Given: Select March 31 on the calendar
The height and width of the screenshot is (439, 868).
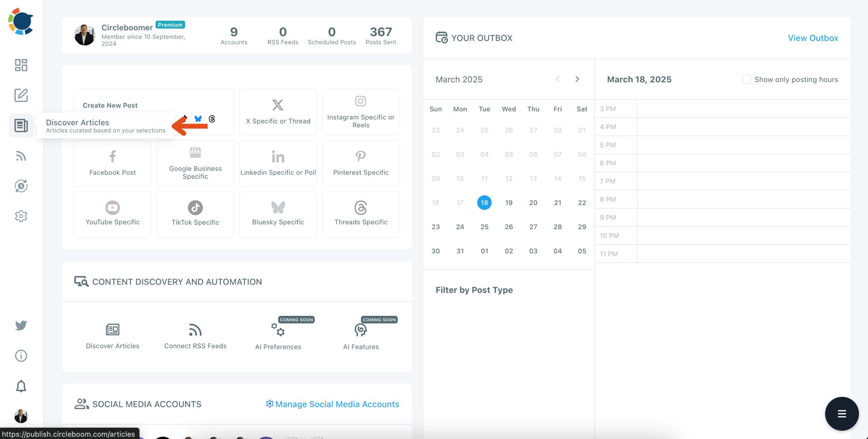Looking at the screenshot, I should [x=460, y=251].
